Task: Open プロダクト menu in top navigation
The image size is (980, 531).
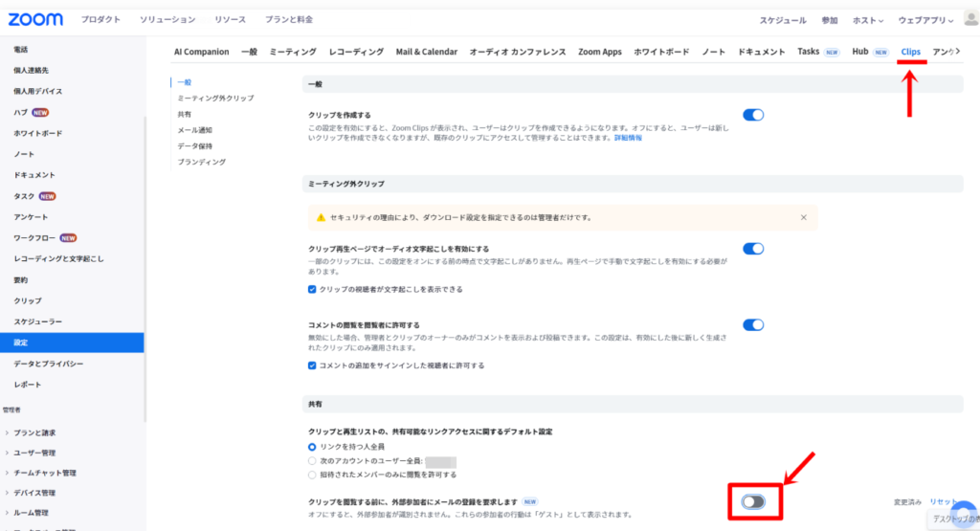Action: (x=100, y=19)
